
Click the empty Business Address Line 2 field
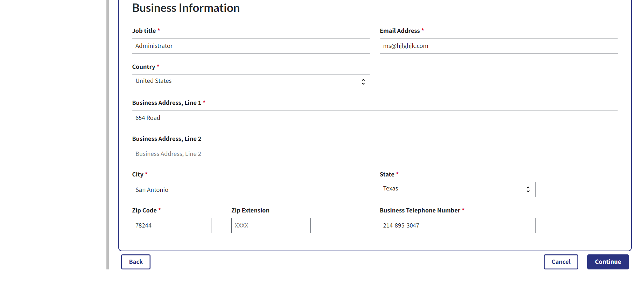pyautogui.click(x=374, y=154)
